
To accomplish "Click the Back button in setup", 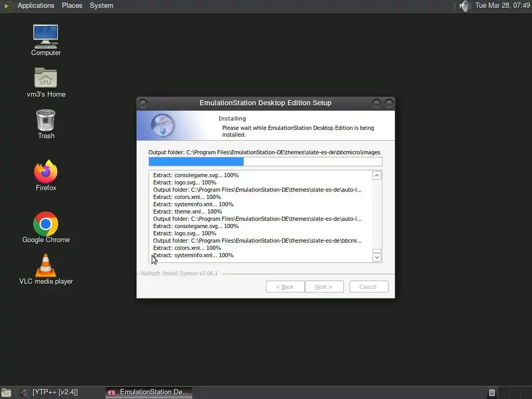I will (x=285, y=287).
